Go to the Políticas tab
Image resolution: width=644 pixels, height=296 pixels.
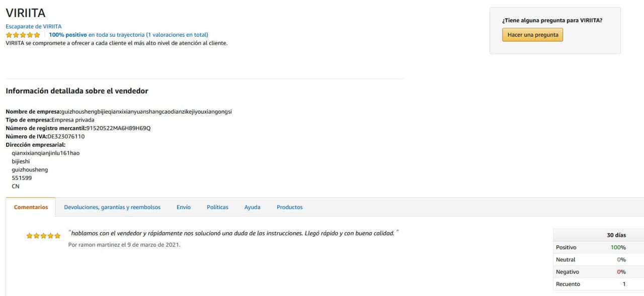coord(217,207)
